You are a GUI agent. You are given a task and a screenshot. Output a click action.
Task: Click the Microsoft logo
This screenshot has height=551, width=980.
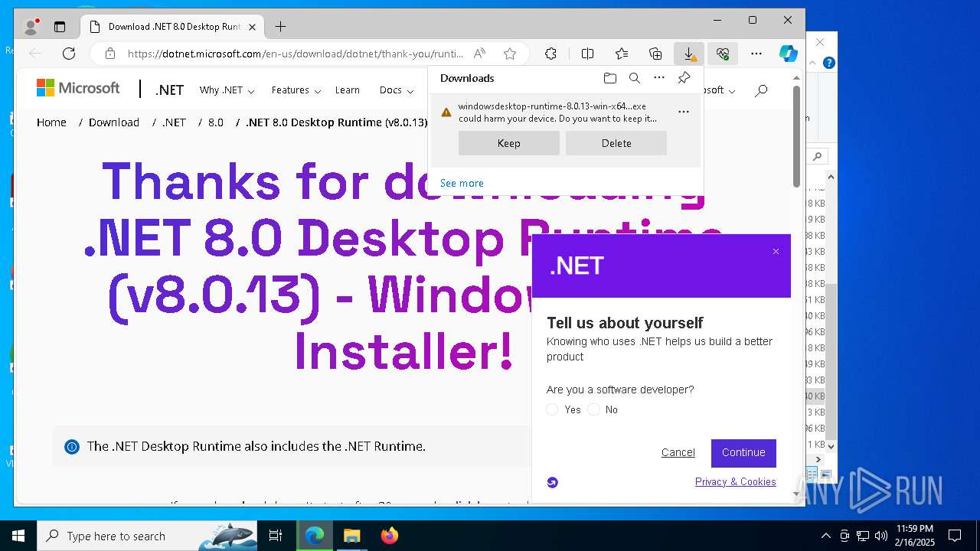[x=78, y=89]
